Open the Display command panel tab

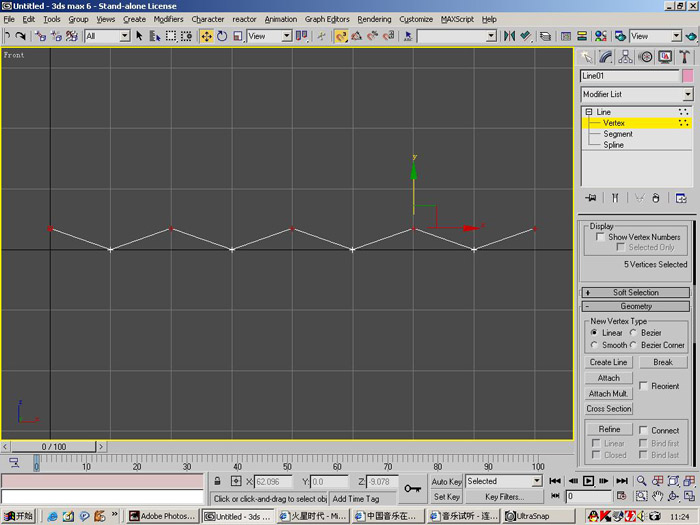665,57
